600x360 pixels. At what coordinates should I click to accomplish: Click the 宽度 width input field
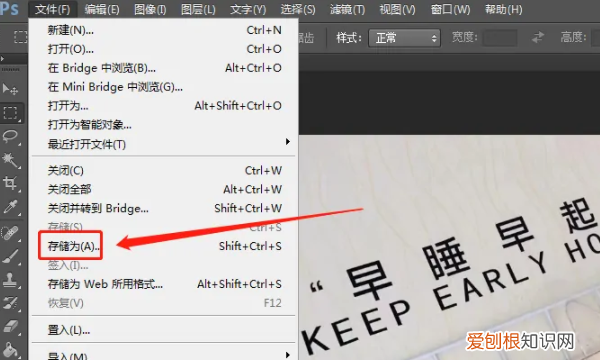click(x=500, y=38)
